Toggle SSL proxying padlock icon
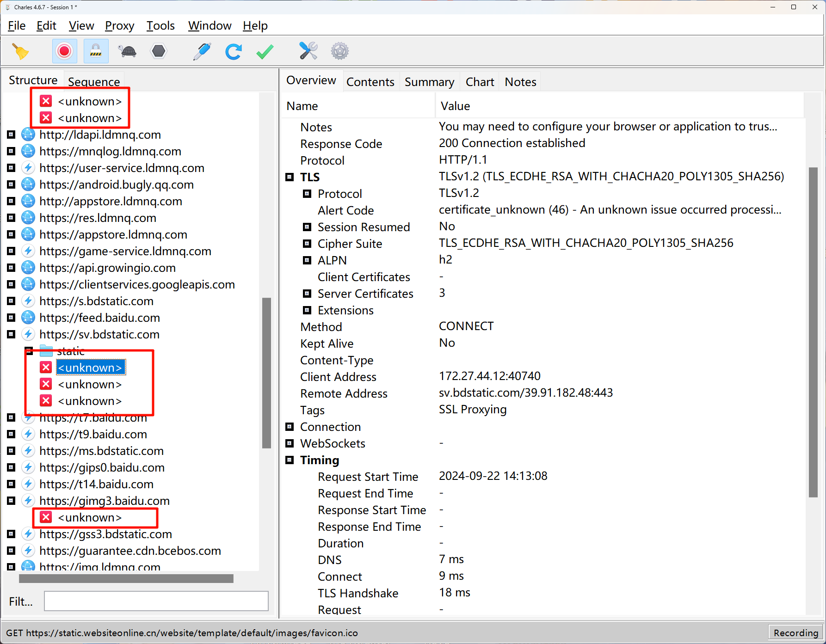The image size is (826, 644). [x=96, y=51]
